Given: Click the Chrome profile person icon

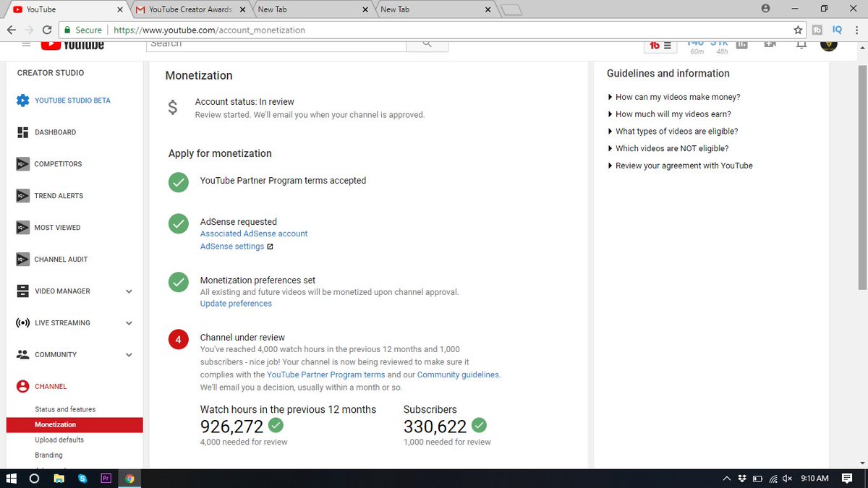Looking at the screenshot, I should 765,9.
